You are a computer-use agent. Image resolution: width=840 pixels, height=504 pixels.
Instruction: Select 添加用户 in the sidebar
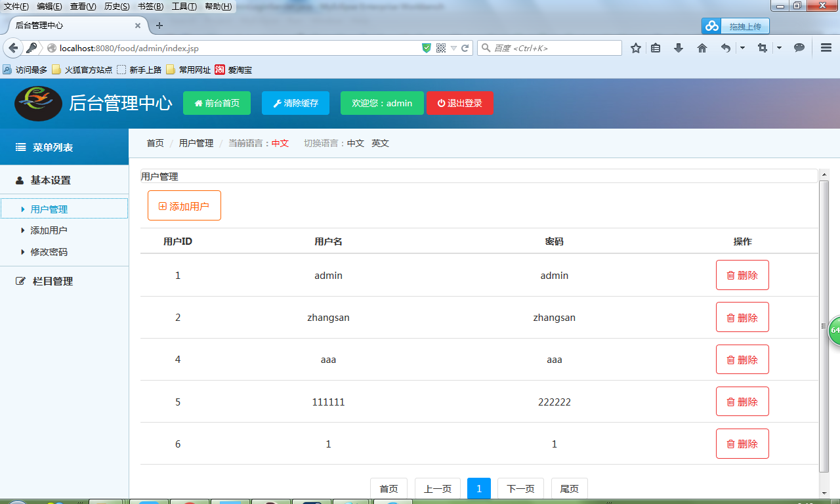click(x=49, y=230)
